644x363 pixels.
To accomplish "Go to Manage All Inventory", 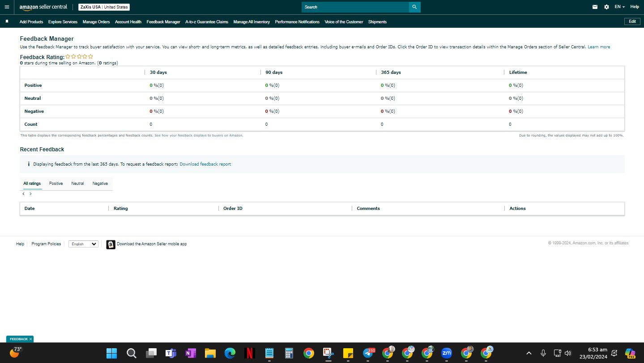I will click(252, 21).
